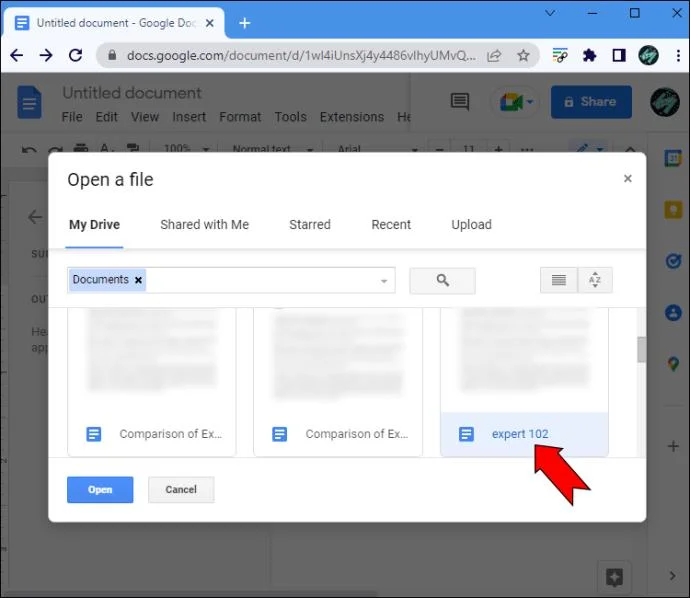Open the Calendar side panel icon
This screenshot has width=690, height=598.
tap(673, 158)
